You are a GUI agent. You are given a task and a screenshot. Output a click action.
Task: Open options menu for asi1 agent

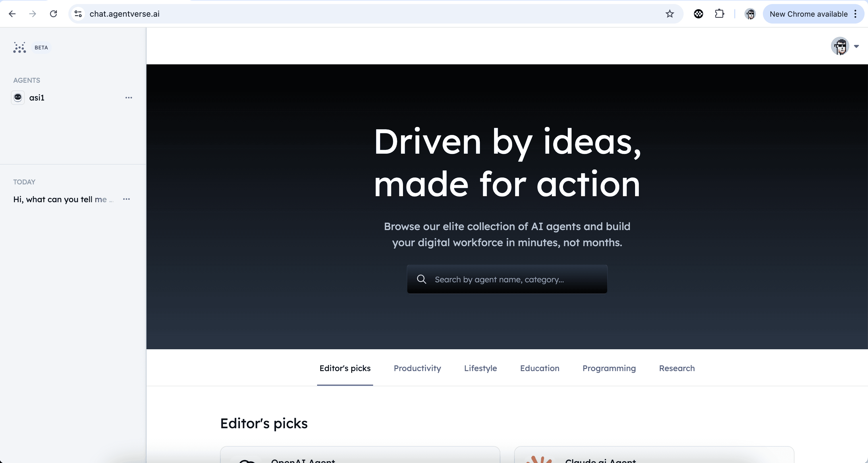tap(129, 98)
